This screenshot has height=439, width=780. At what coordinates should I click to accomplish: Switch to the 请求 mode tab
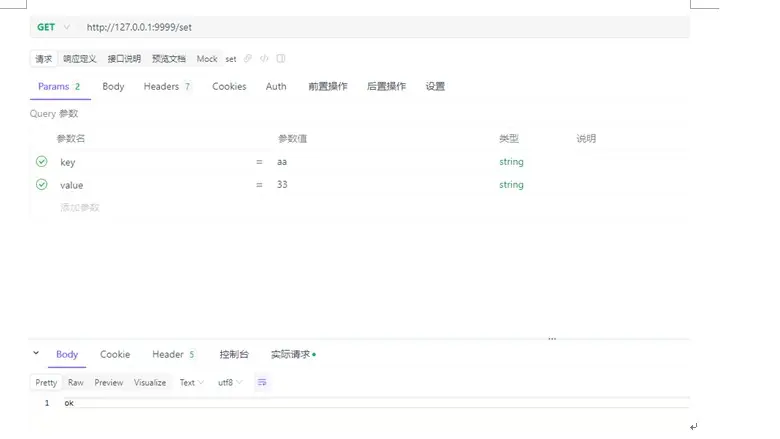tap(44, 59)
